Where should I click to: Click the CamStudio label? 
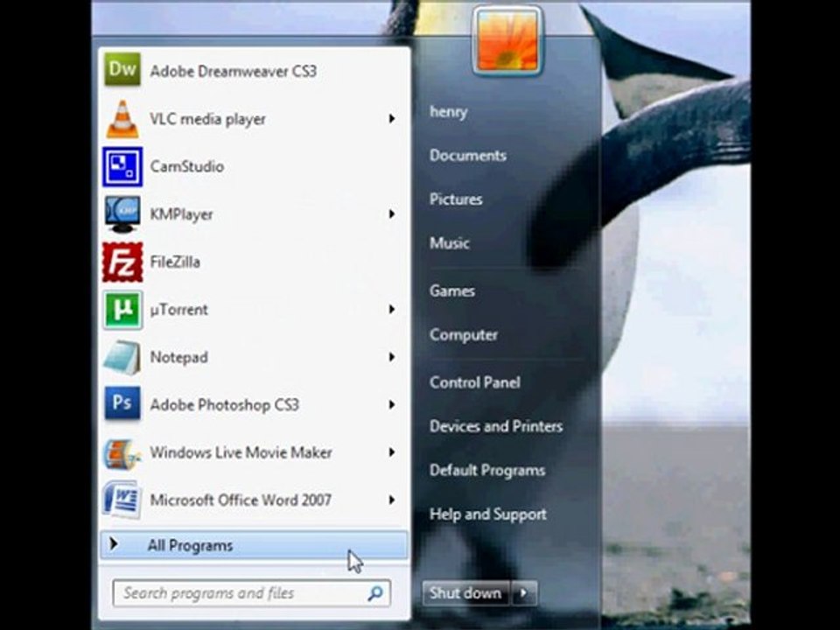click(187, 166)
